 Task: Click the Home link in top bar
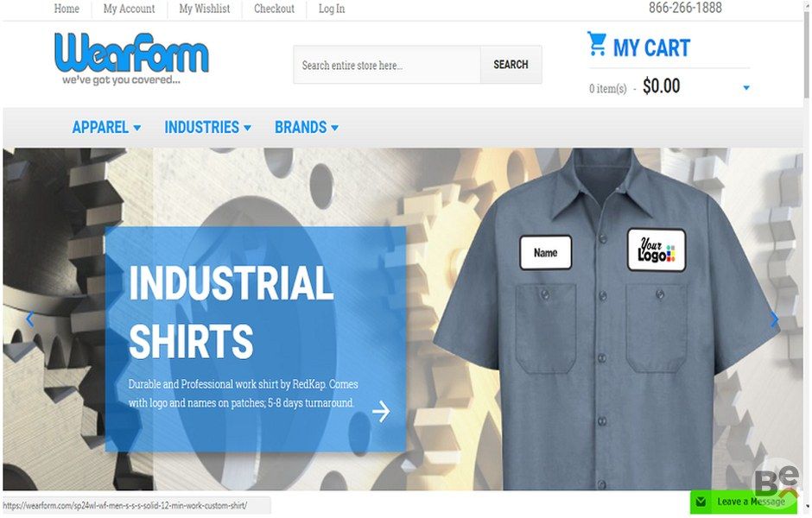click(67, 9)
